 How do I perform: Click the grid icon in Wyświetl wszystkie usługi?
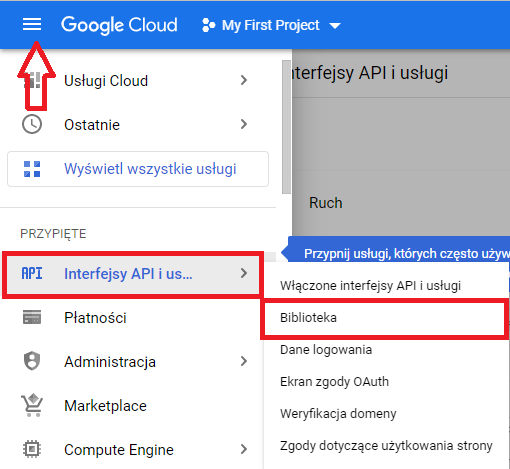click(x=32, y=169)
